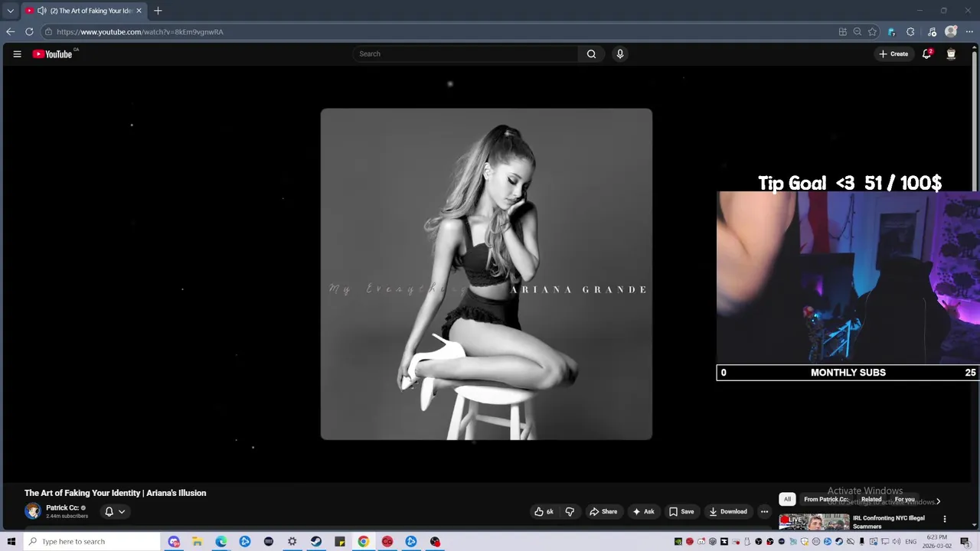
Task: Show more filter chips with right arrow
Action: point(938,501)
